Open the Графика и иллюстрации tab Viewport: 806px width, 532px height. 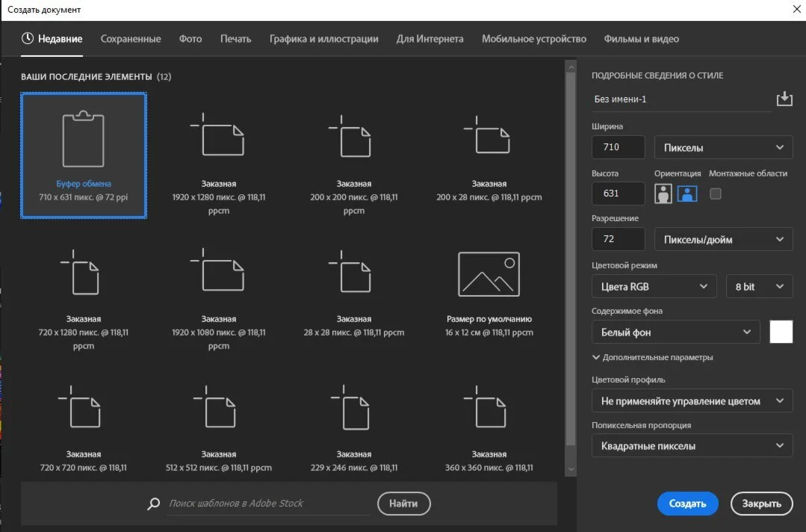pyautogui.click(x=323, y=39)
